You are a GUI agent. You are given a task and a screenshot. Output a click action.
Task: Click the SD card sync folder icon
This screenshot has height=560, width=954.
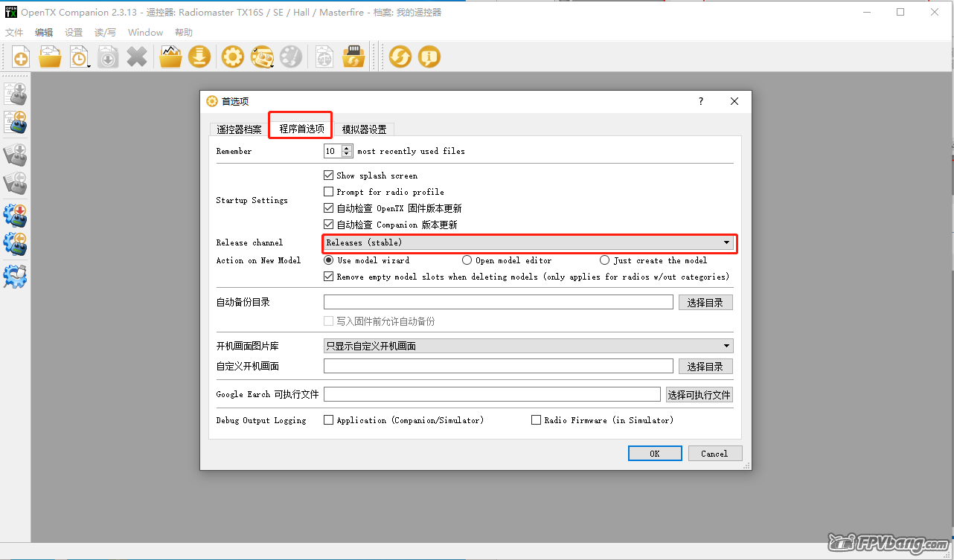point(353,57)
